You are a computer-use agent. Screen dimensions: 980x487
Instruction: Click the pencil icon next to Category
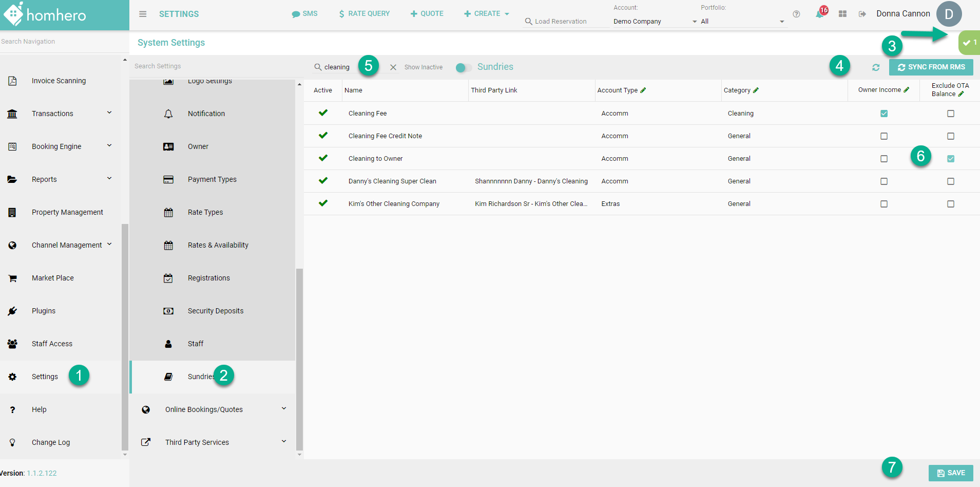point(756,90)
